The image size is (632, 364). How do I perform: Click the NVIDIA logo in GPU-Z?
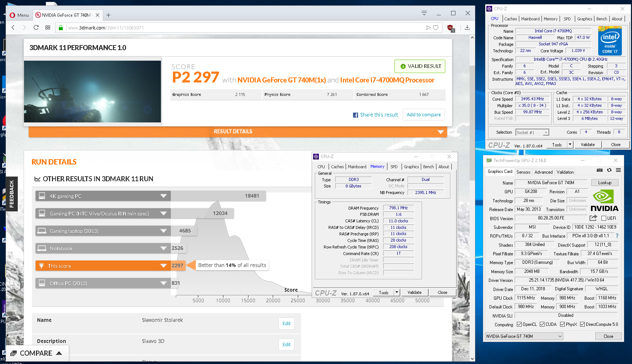point(604,201)
